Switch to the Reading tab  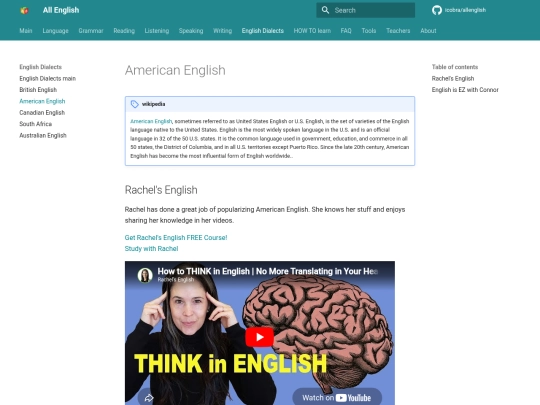click(x=124, y=31)
